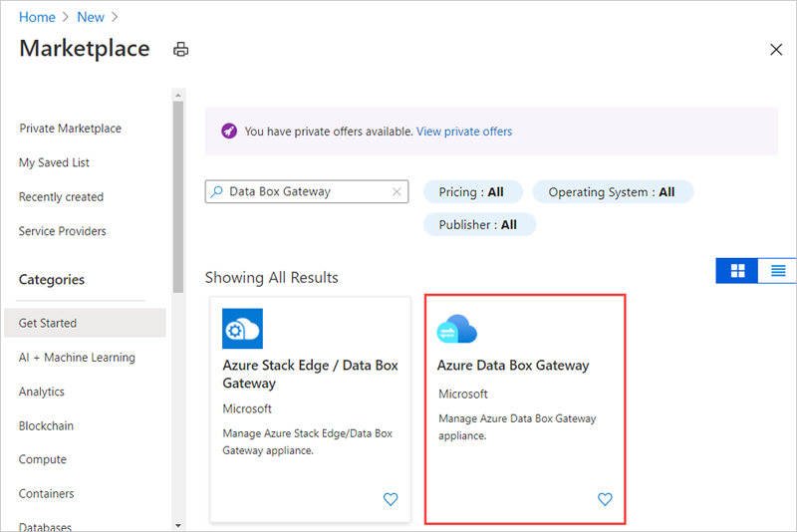Open the Publisher filter dropdown
Viewport: 797px width, 532px height.
(x=478, y=225)
